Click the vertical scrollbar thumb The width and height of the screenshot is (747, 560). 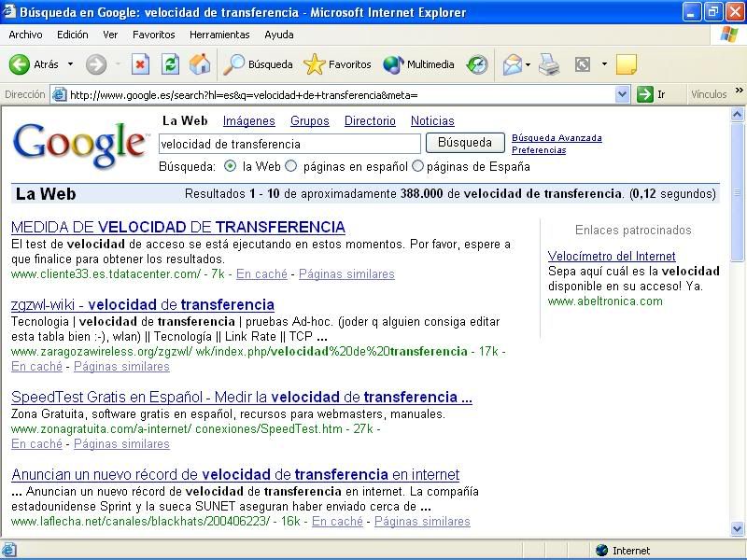click(737, 192)
